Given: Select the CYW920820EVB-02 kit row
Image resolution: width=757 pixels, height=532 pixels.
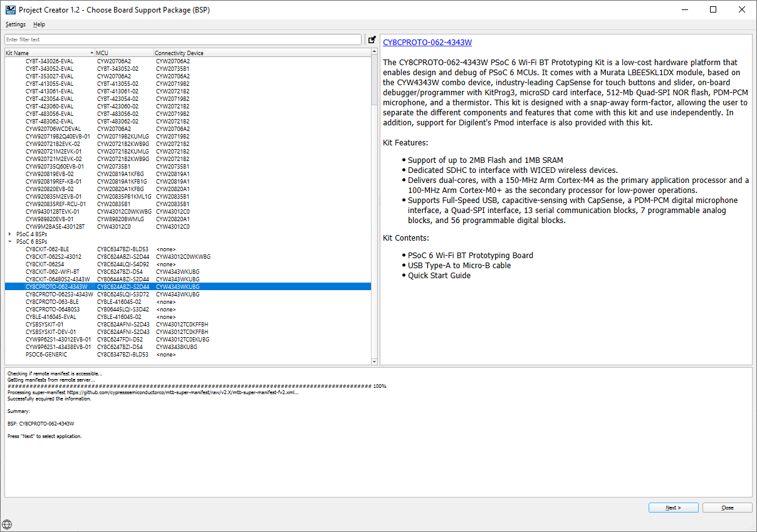Looking at the screenshot, I should pos(188,189).
